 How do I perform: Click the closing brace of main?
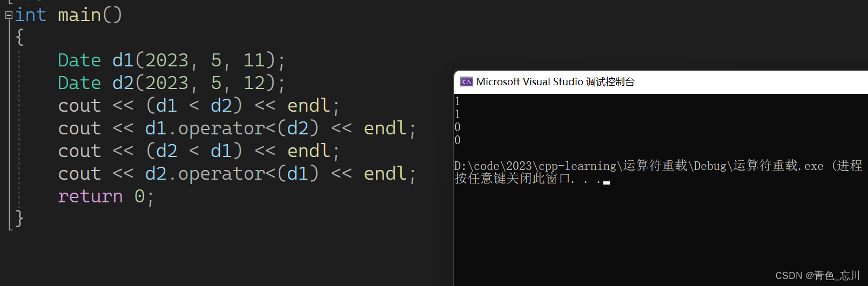pyautogui.click(x=19, y=219)
